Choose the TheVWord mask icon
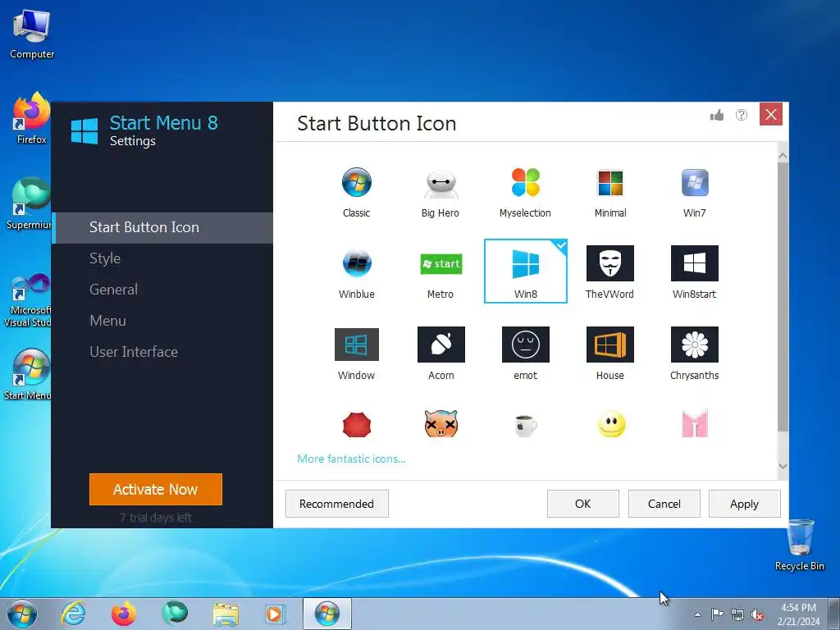The image size is (840, 630). 609,272
